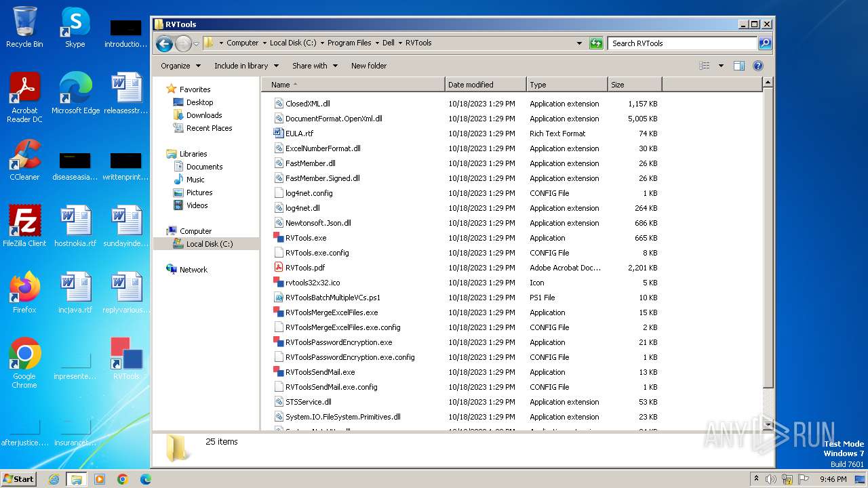This screenshot has height=488, width=868.
Task: Launch Google Chrome desktop shortcut
Action: [x=24, y=363]
